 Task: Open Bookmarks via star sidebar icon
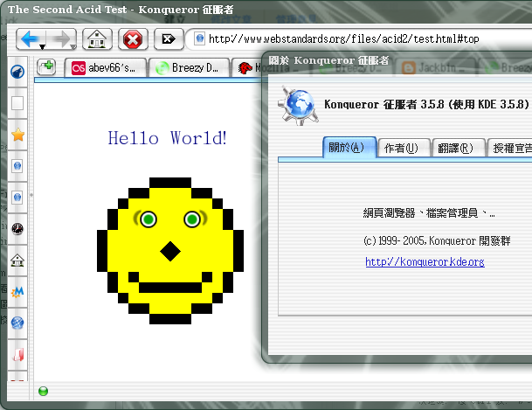coord(17,135)
